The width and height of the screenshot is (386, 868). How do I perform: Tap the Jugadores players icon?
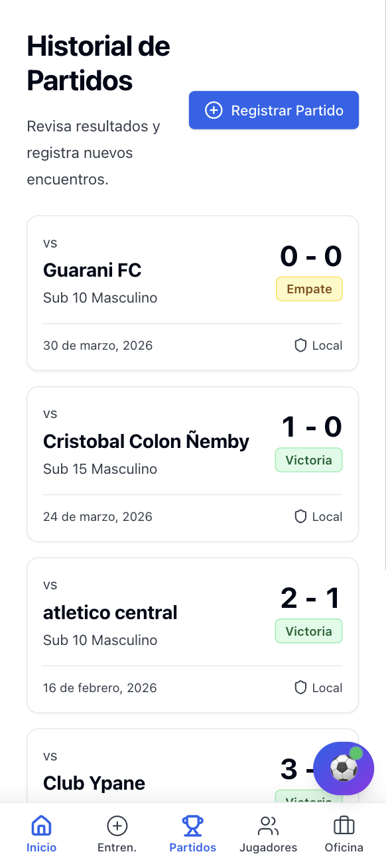pyautogui.click(x=268, y=825)
